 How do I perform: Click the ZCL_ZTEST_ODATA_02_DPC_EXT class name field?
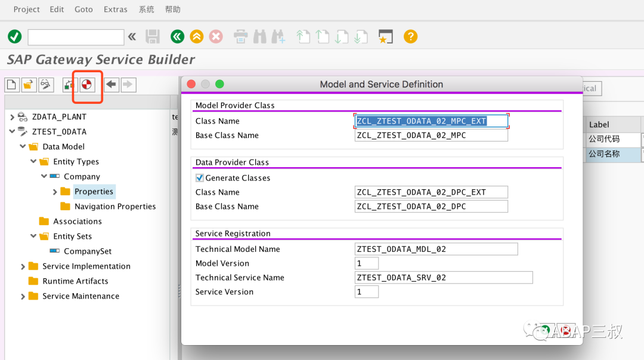(x=431, y=192)
